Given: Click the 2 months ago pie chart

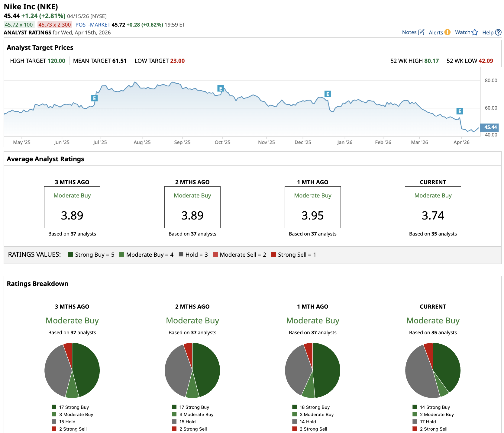Looking at the screenshot, I should tap(192, 370).
